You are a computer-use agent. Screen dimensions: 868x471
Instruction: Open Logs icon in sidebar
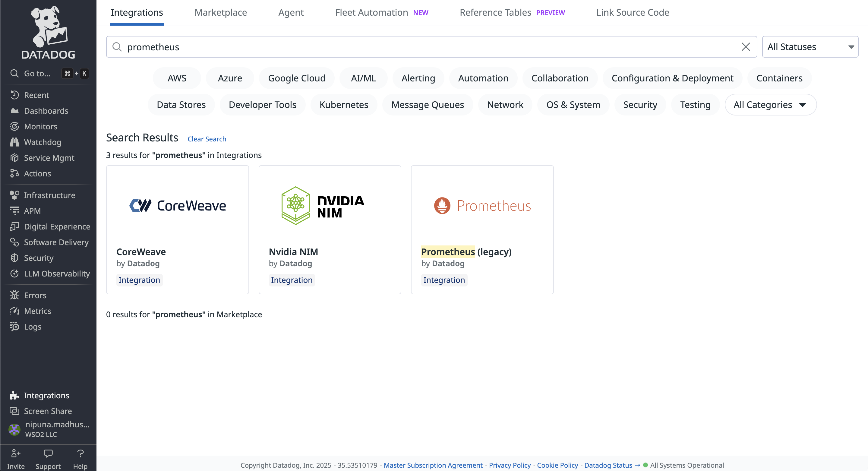coord(14,327)
